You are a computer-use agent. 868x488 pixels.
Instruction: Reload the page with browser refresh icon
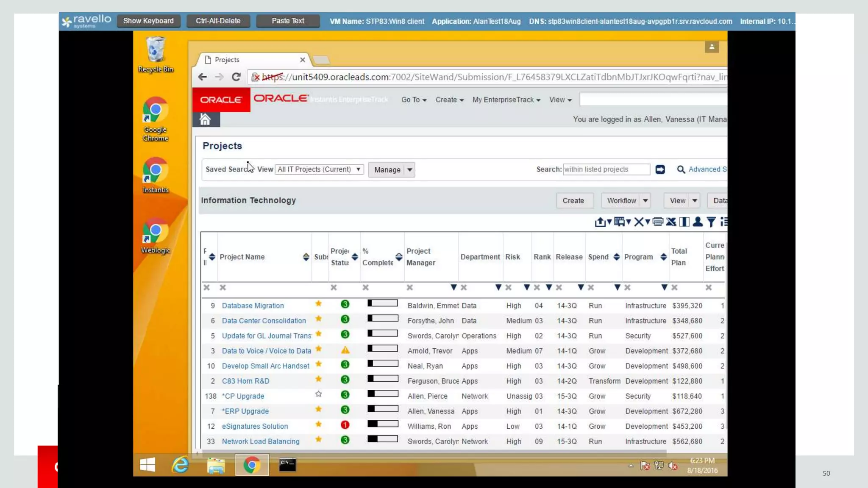coord(236,77)
